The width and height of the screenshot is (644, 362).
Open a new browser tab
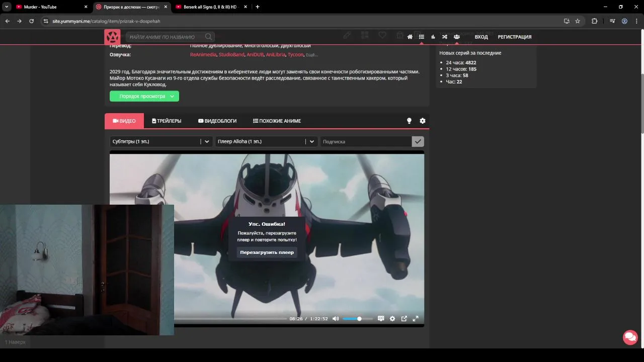point(257,7)
